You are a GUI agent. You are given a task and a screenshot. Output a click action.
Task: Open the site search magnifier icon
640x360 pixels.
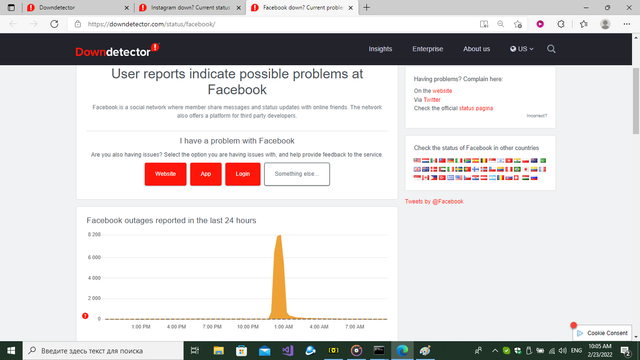[551, 49]
